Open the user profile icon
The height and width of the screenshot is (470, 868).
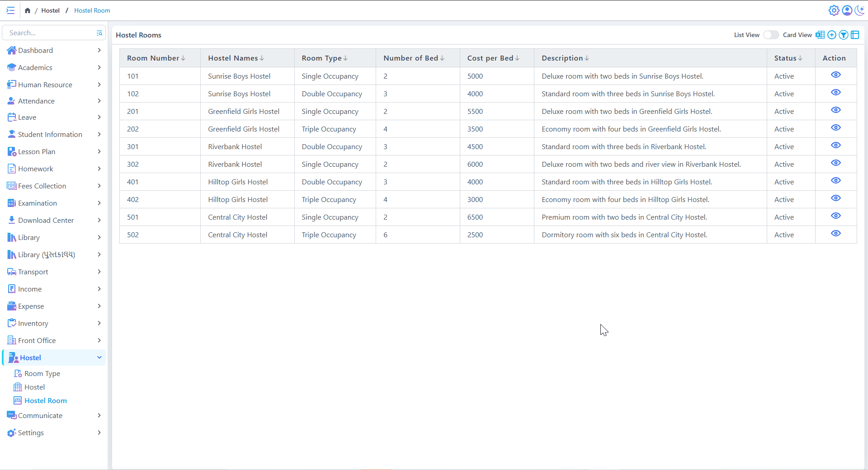pyautogui.click(x=847, y=10)
